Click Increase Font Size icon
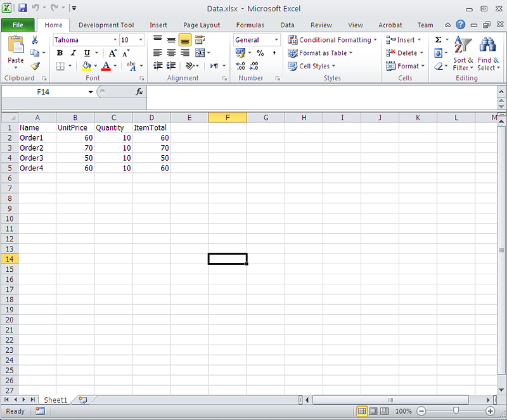Viewport: 507px width, 420px height. coord(112,53)
